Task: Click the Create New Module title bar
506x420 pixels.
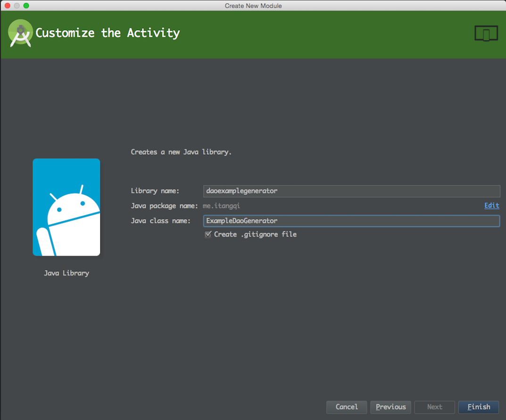Action: (253, 6)
